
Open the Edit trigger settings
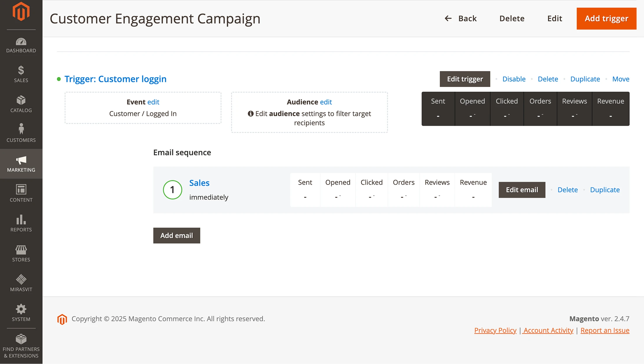tap(465, 79)
